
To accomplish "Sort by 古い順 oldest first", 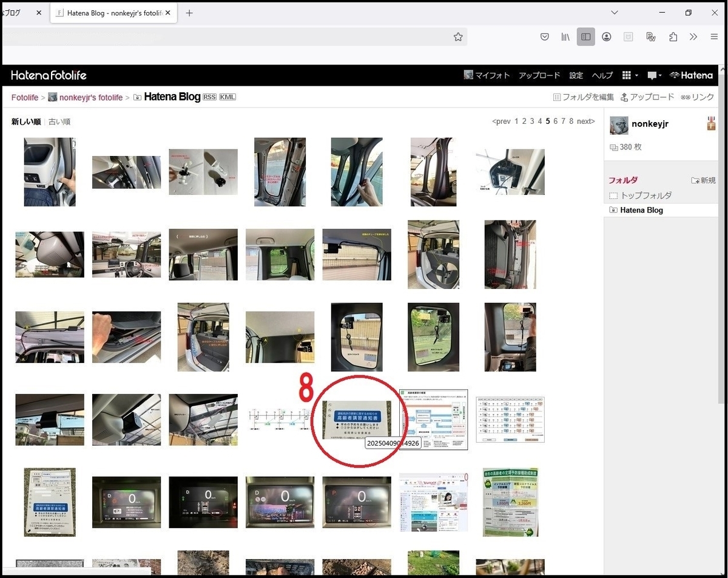I will pos(59,121).
